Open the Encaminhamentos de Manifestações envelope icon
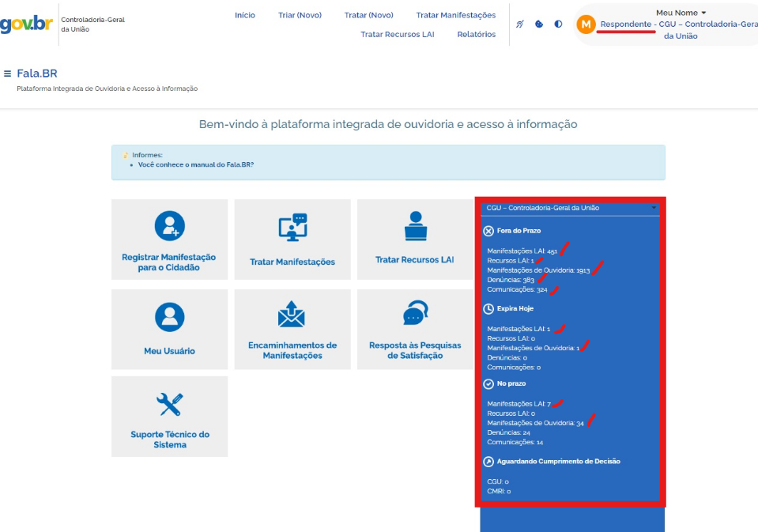Image resolution: width=758 pixels, height=532 pixels. (x=292, y=315)
